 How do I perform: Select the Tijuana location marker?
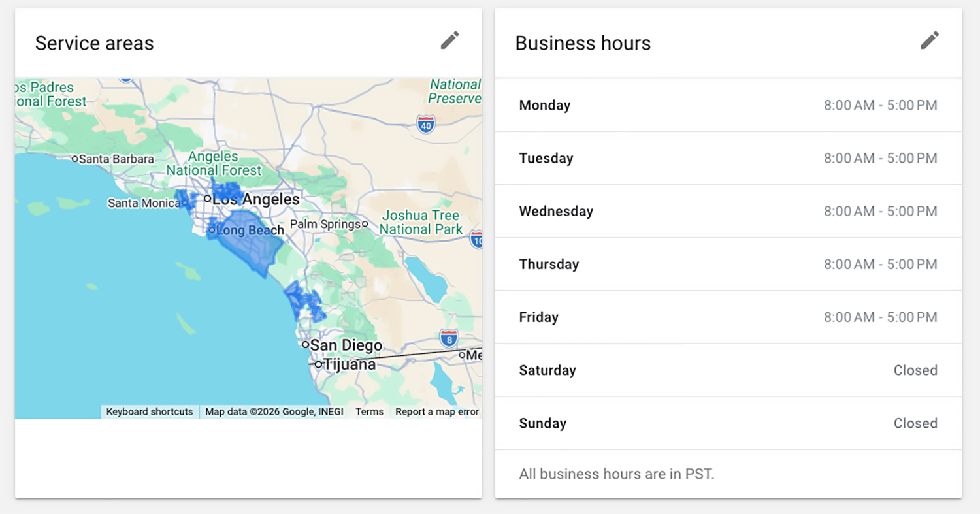(x=318, y=364)
